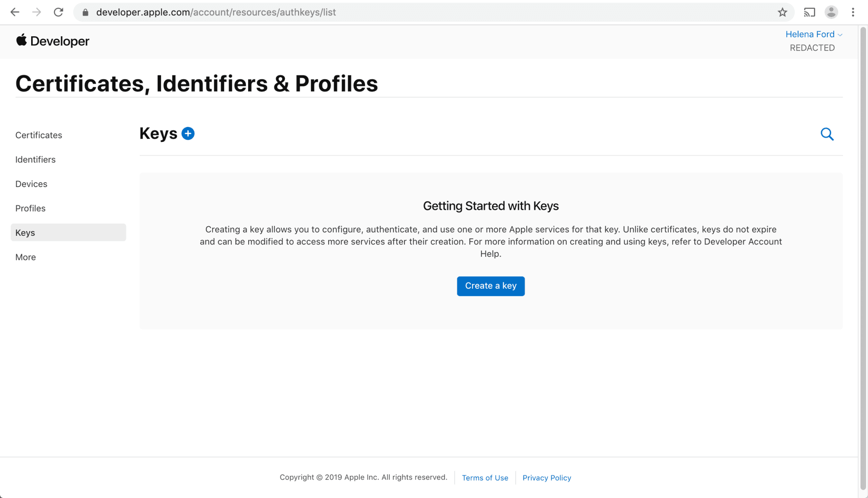
Task: Click the browser back arrow
Action: 15,12
